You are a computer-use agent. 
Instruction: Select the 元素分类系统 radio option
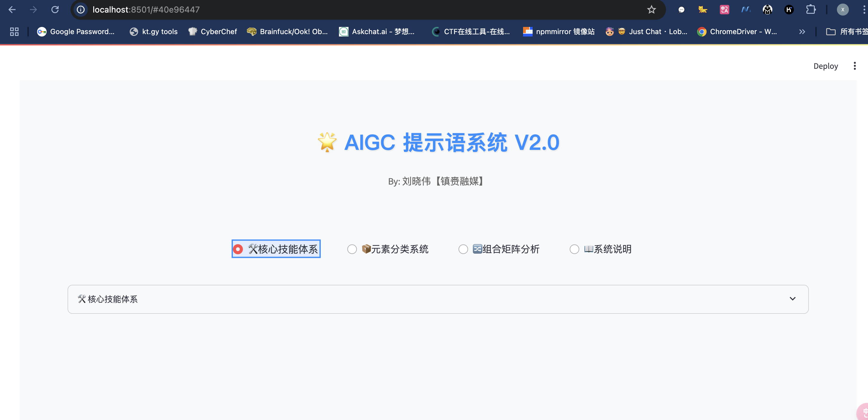(352, 249)
